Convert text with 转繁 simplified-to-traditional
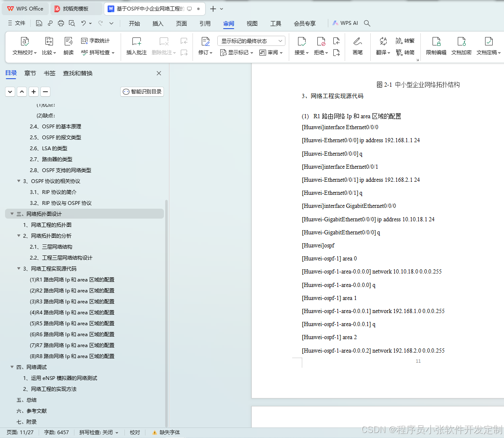This screenshot has height=438, width=504. click(x=405, y=40)
